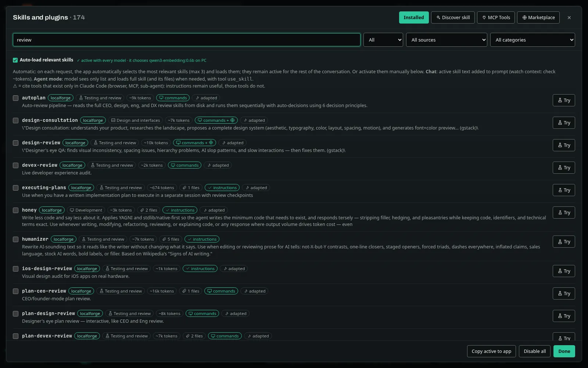The image size is (588, 368).
Task: Click Copy active to app
Action: [491, 351]
